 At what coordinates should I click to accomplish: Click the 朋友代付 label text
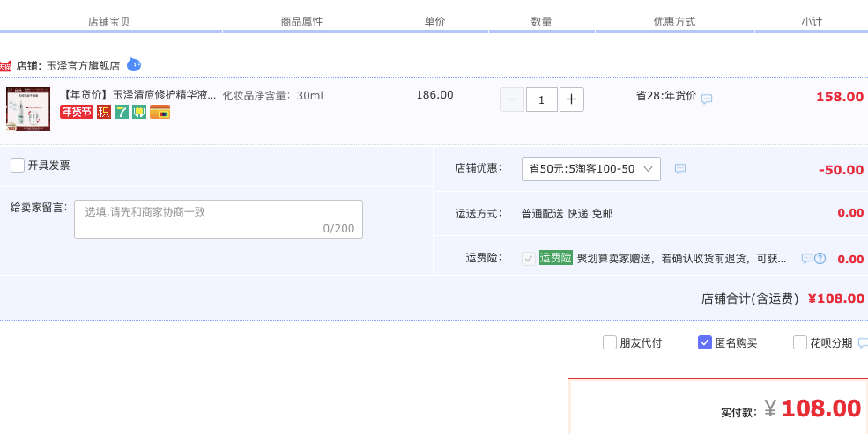(x=641, y=343)
